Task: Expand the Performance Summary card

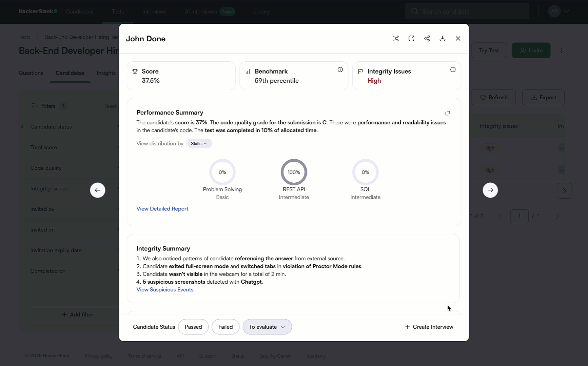Action: (x=448, y=113)
